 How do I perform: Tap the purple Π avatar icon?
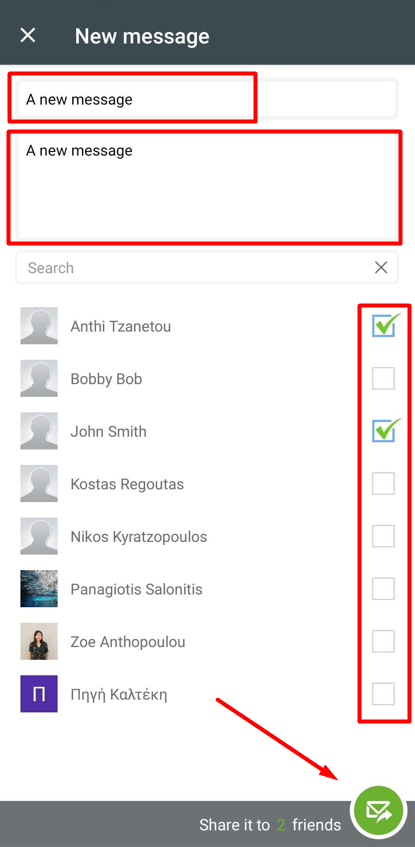pos(39,694)
